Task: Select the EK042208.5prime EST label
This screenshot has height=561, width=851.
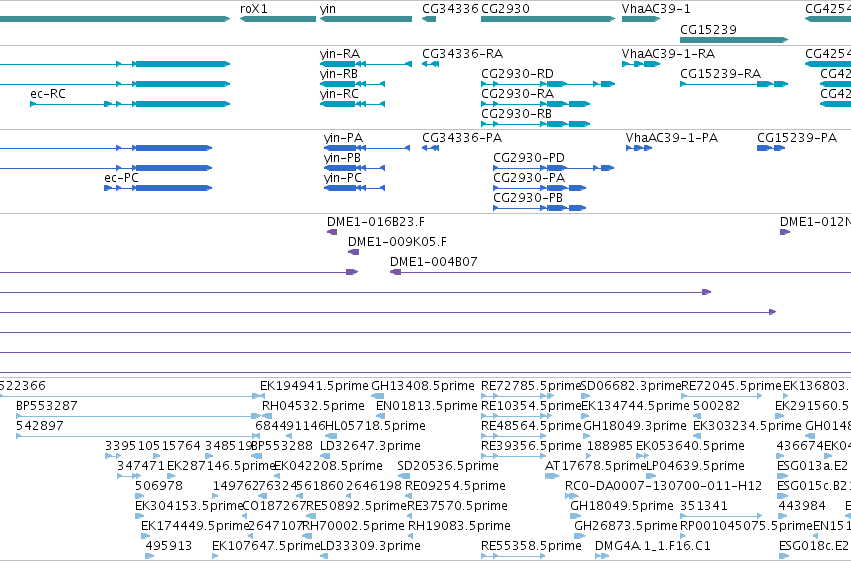Action: [328, 466]
